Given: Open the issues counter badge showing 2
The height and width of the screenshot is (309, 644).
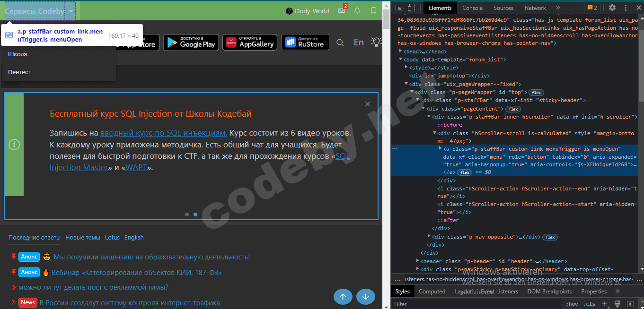Looking at the screenshot, I should coord(592,8).
